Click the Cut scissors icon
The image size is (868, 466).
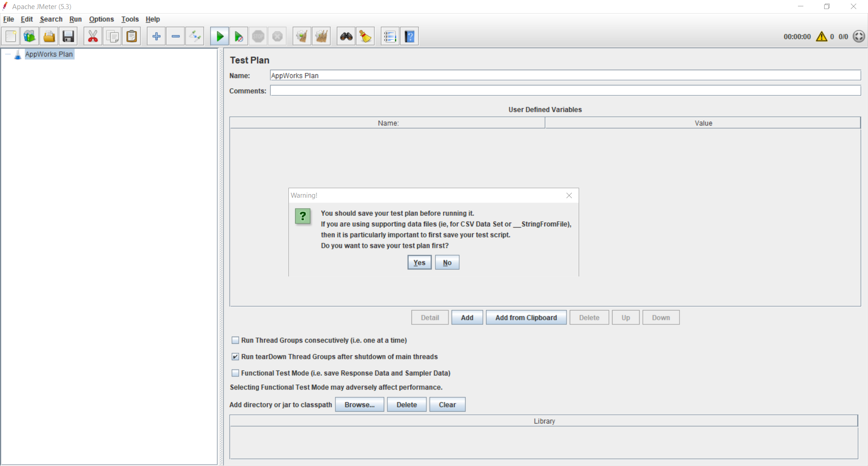pos(93,37)
